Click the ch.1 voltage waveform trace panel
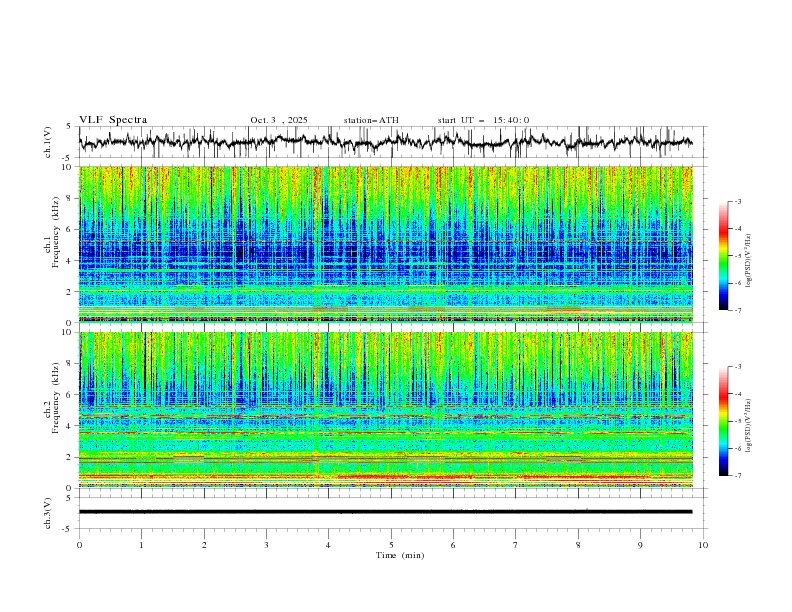This screenshot has width=792, height=612. coord(393,142)
